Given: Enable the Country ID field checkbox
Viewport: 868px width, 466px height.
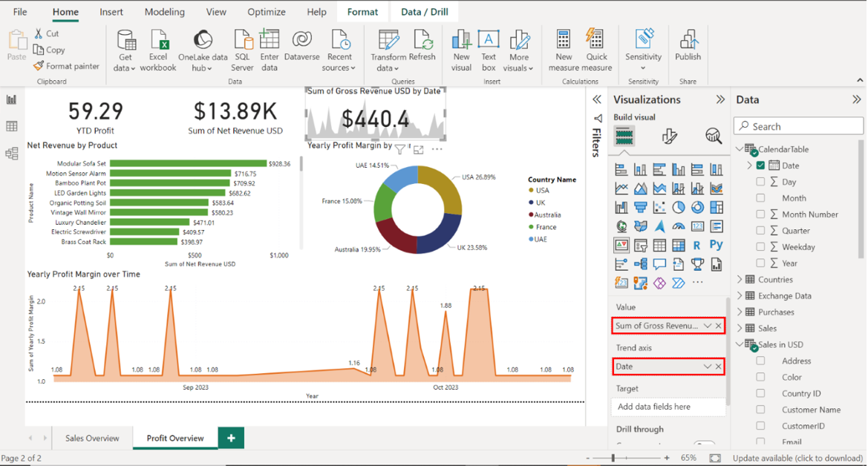Looking at the screenshot, I should (x=760, y=393).
